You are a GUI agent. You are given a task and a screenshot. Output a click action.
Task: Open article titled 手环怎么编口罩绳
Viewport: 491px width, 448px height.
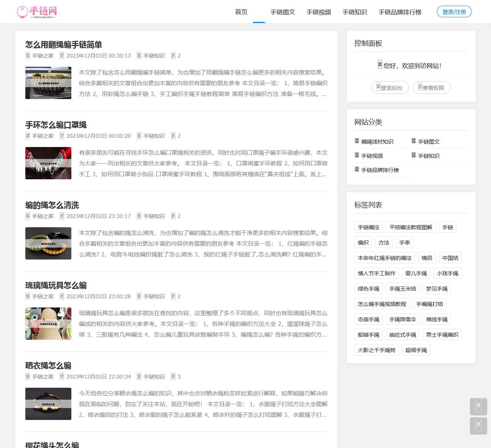point(56,125)
